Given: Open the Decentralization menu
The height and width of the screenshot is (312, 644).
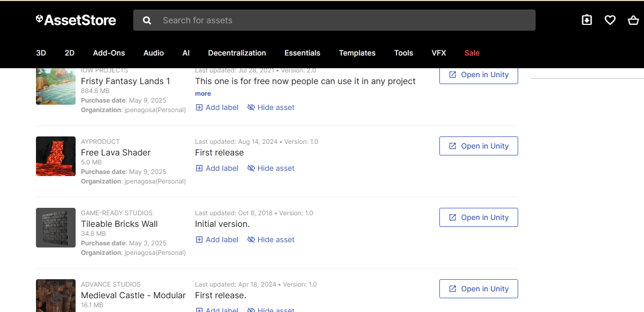Looking at the screenshot, I should click(237, 53).
